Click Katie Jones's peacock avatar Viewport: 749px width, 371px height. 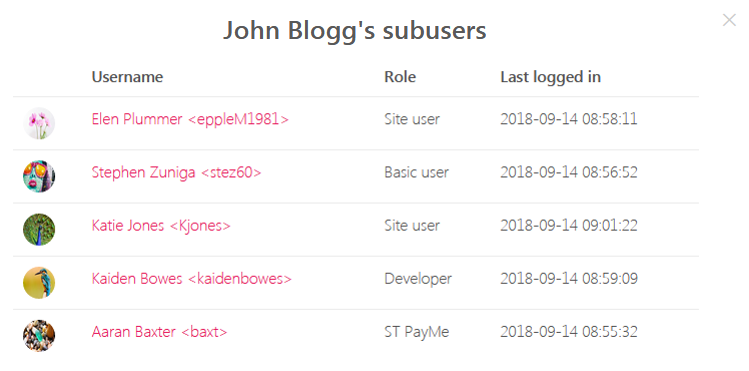39,229
